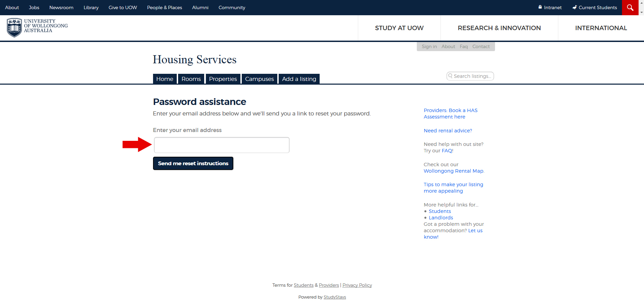Open Library in top bar

click(91, 7)
